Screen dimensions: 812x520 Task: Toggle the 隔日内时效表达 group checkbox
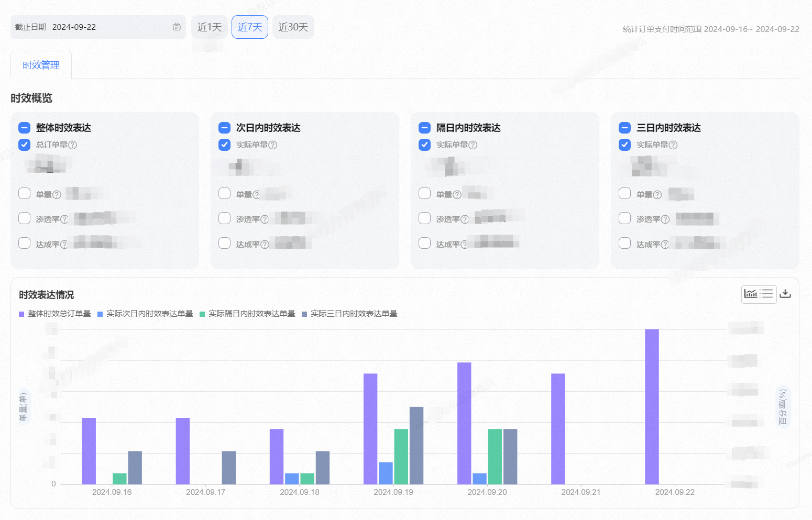coord(424,128)
